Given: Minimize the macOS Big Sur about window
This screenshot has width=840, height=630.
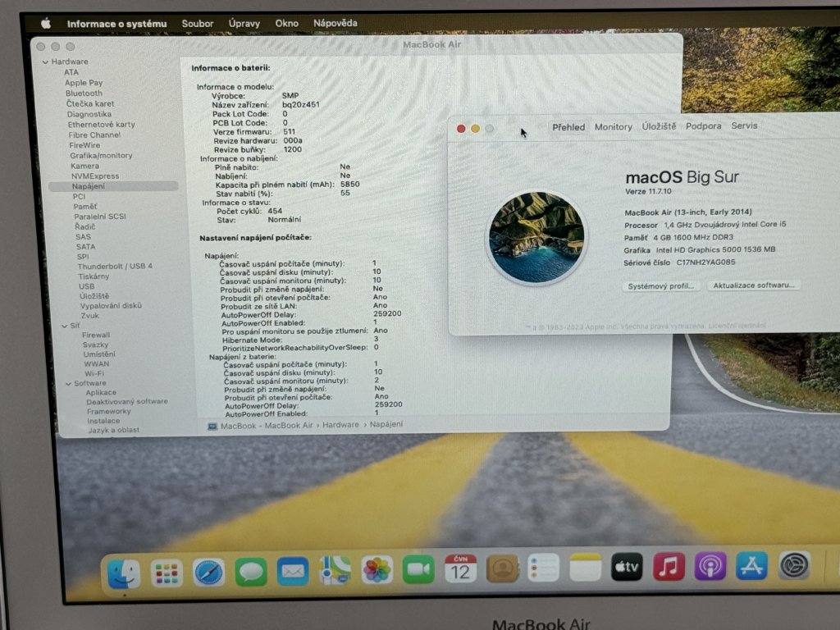Looking at the screenshot, I should coord(475,129).
